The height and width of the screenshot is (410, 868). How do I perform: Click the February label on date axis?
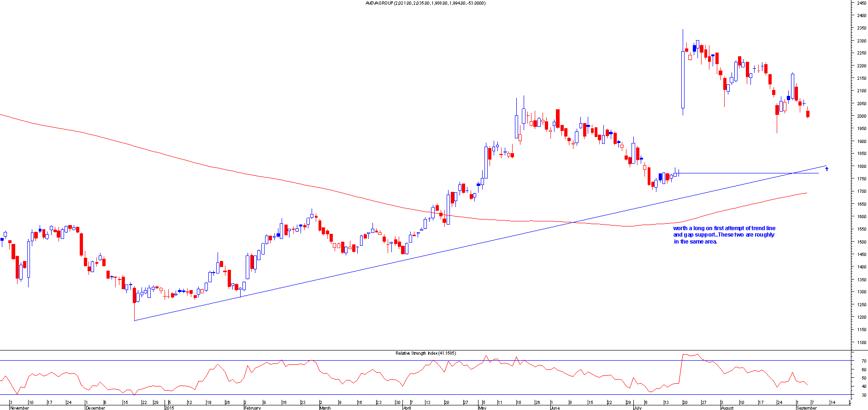(252, 408)
